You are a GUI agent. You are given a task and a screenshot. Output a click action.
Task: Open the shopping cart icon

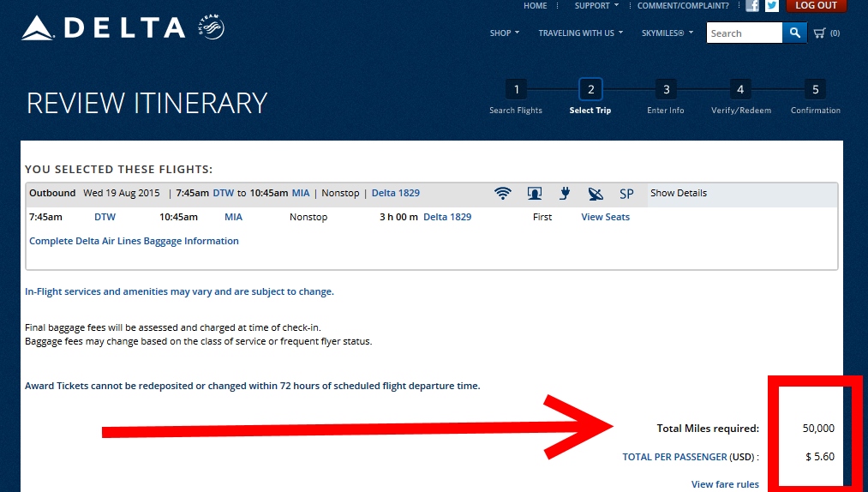click(x=819, y=33)
